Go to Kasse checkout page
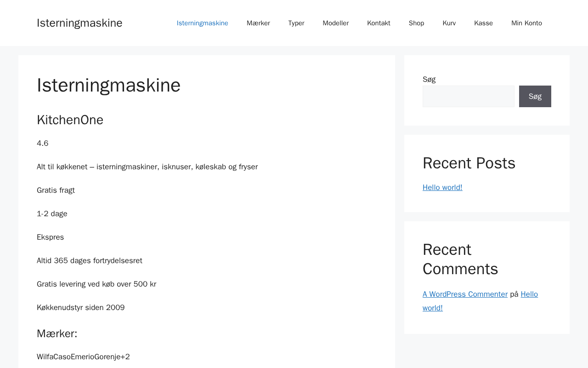Screen dimensions: 588x368 (483, 23)
